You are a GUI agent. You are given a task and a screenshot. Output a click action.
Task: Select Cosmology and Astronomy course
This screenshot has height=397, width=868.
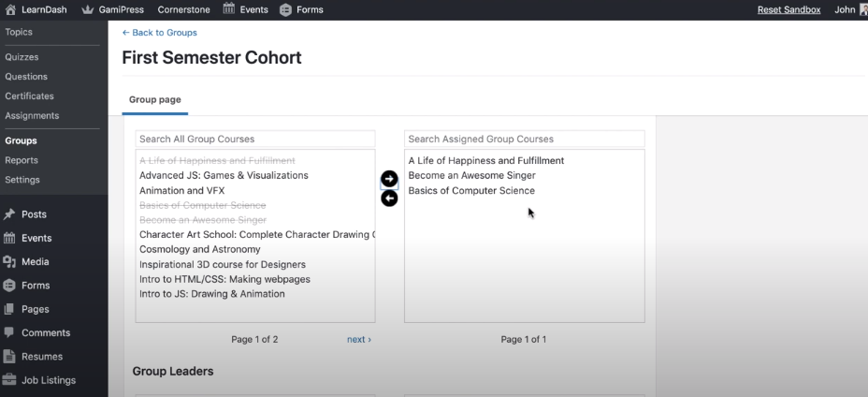click(x=199, y=250)
